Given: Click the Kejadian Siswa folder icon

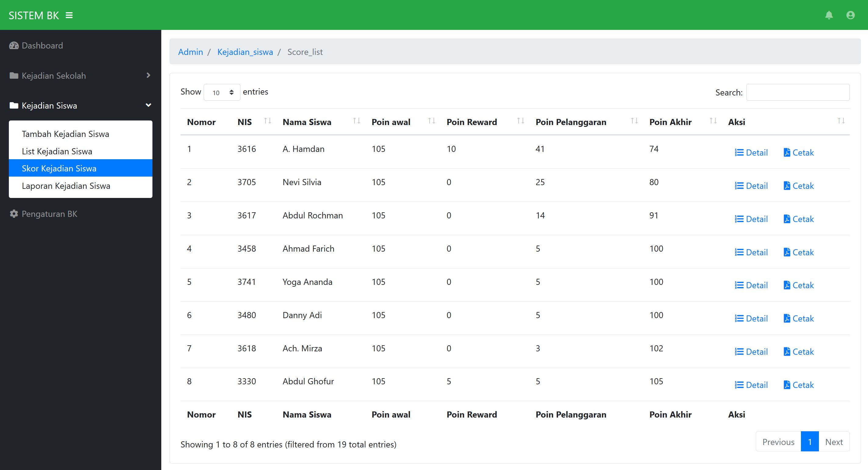Looking at the screenshot, I should [x=14, y=106].
